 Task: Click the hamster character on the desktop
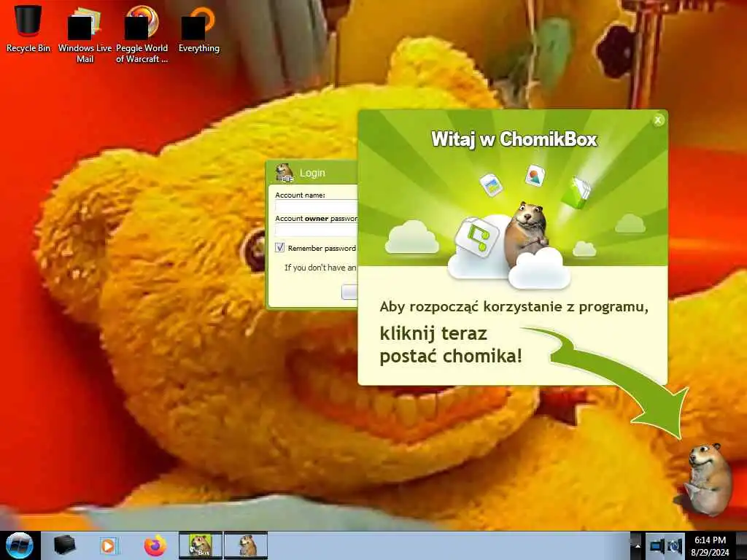click(709, 478)
